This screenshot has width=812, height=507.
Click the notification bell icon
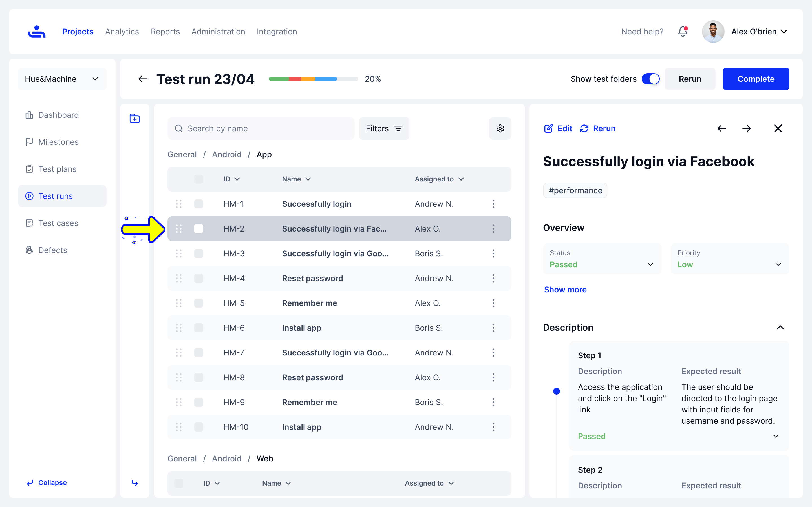[683, 32]
